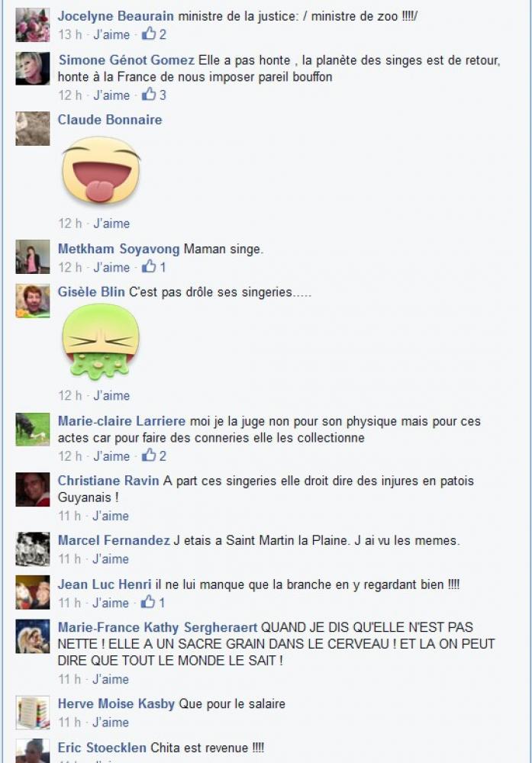
Task: Click J'aime under Herve Moise Kasby's comment
Action: (111, 722)
